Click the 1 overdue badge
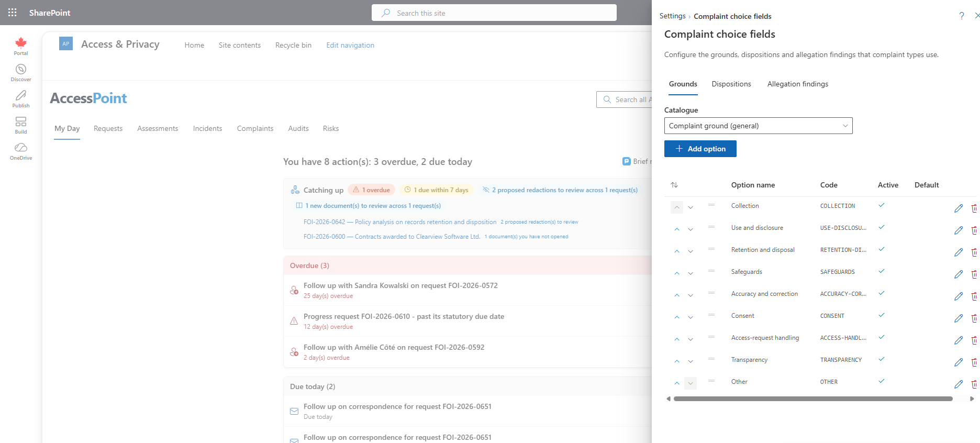980x443 pixels. [371, 190]
